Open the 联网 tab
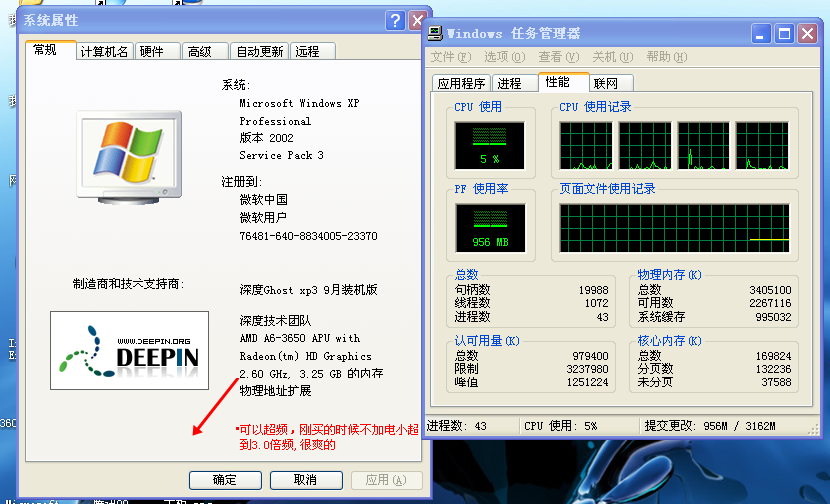The width and height of the screenshot is (830, 504). click(605, 84)
